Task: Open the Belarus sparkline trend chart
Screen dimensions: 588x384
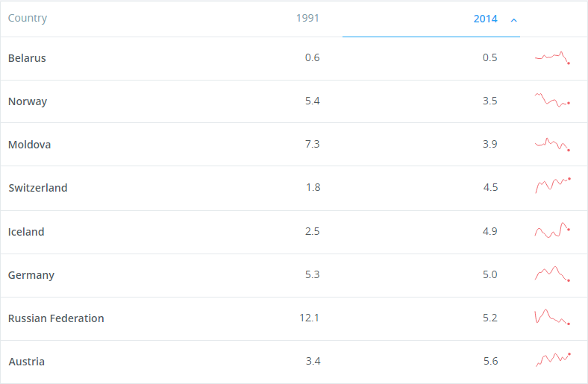Action: [x=552, y=57]
